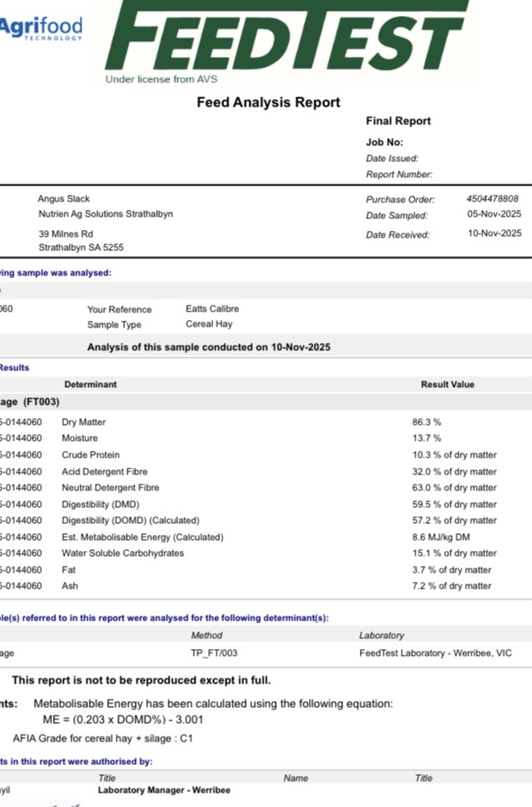Image resolution: width=532 pixels, height=807 pixels.
Task: Select the Eatts Calibre reference value
Action: pyautogui.click(x=212, y=309)
